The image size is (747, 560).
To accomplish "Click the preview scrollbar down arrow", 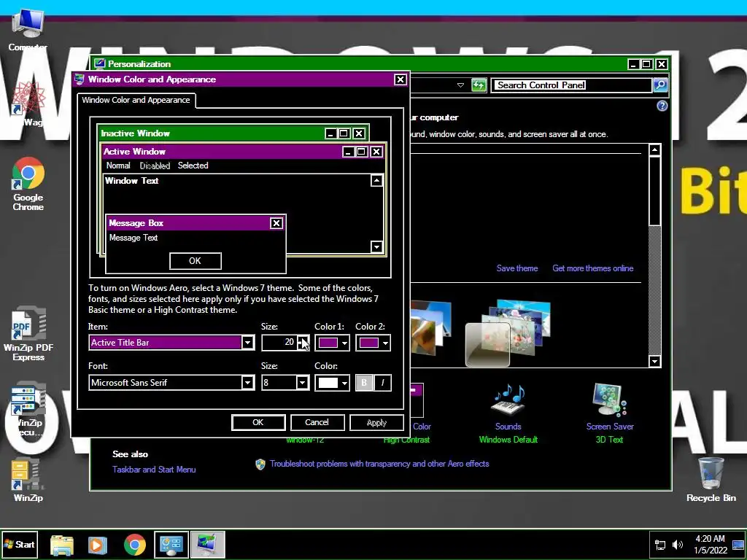I will (x=376, y=246).
